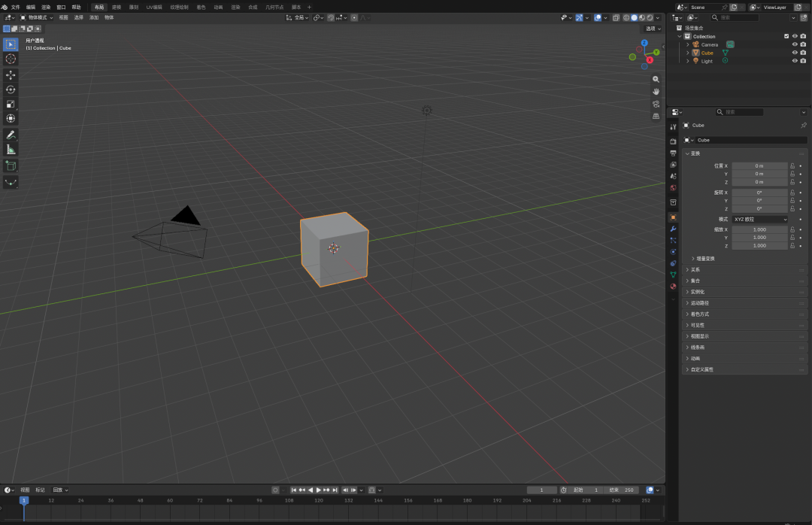The image size is (812, 525).
Task: Click the Blender logo menu
Action: (5, 8)
